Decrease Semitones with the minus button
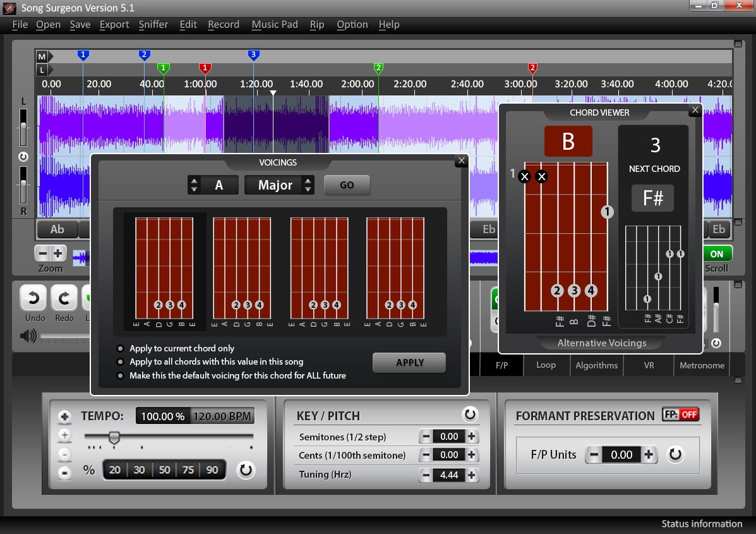Screen dimensions: 756x534 point(426,437)
